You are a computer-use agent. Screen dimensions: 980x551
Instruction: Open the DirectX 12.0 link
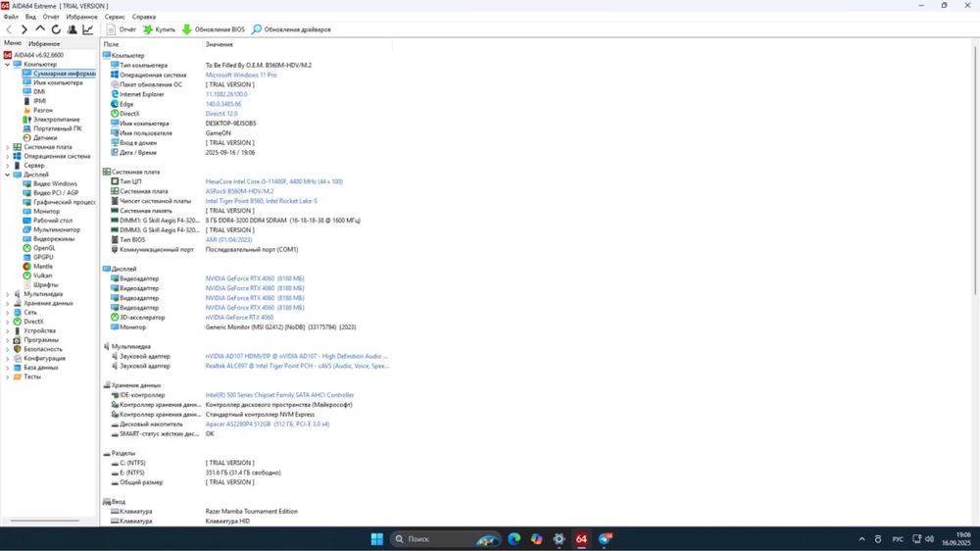(x=221, y=114)
